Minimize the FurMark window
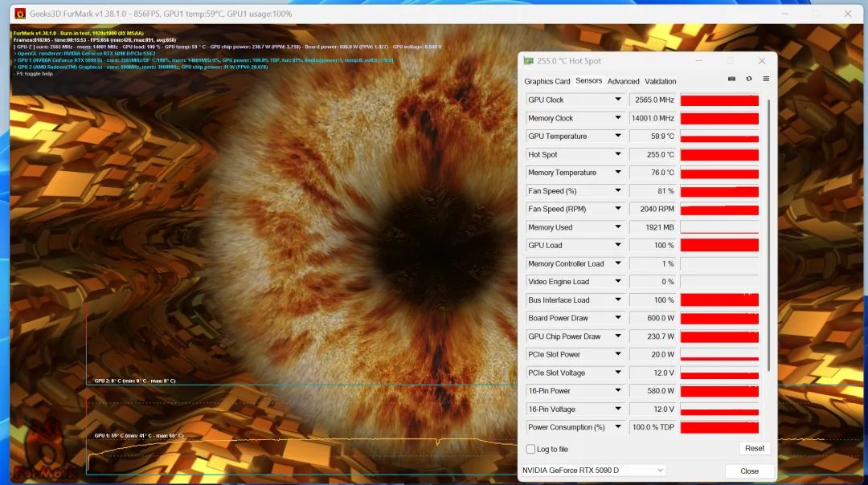The image size is (868, 485). click(x=784, y=14)
